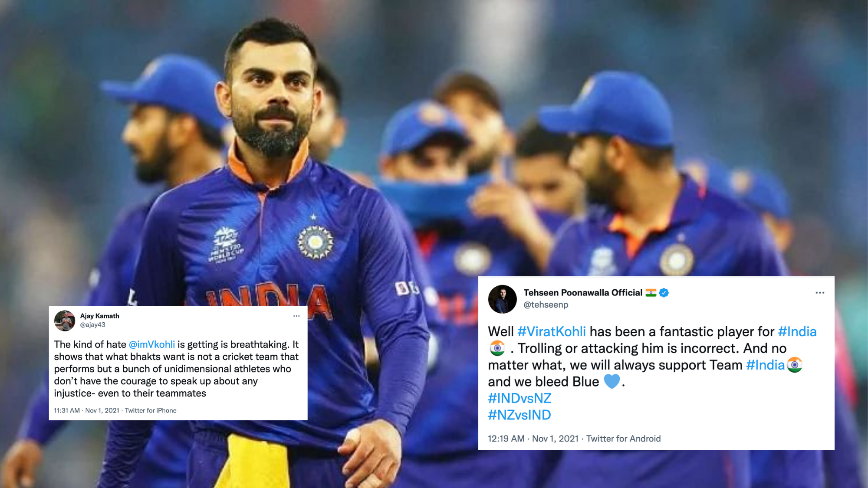Click the blue heart emoji
The image size is (868, 488).
(612, 381)
